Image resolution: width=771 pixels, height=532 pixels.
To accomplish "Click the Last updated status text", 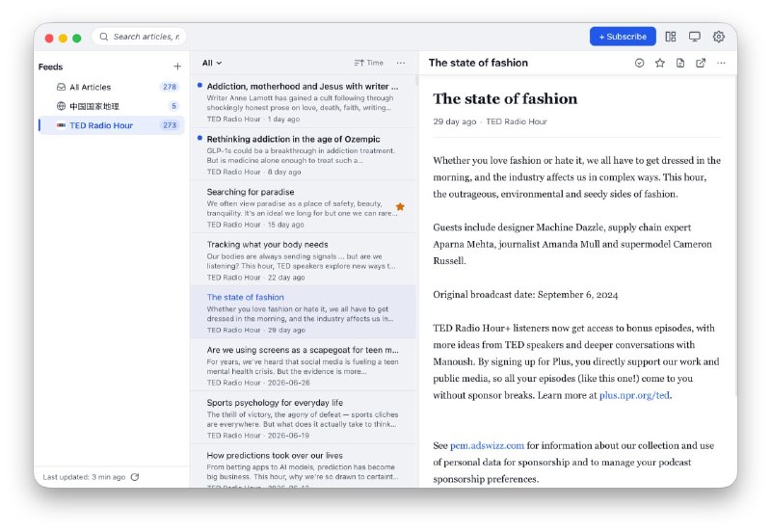I will click(x=84, y=477).
